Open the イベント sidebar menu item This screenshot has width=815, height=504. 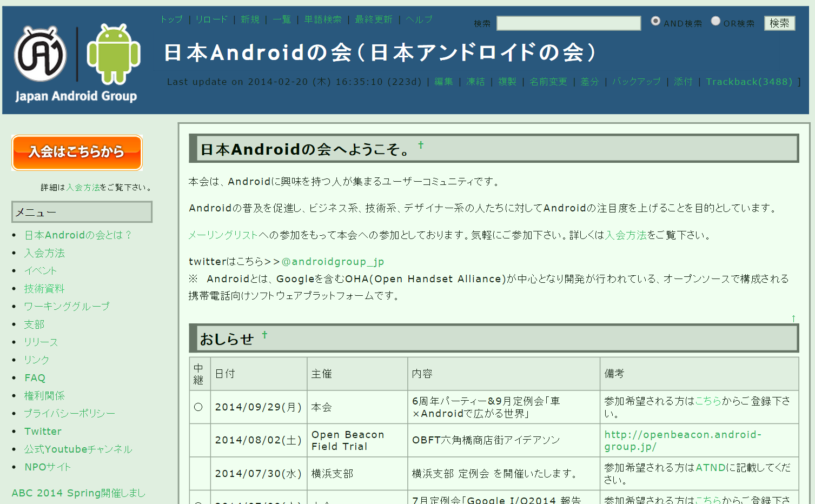point(41,271)
